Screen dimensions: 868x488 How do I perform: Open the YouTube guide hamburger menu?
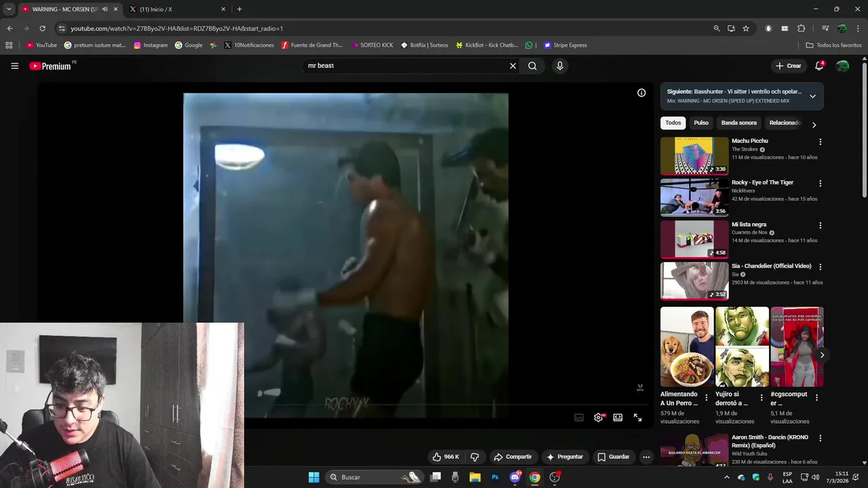click(x=14, y=66)
